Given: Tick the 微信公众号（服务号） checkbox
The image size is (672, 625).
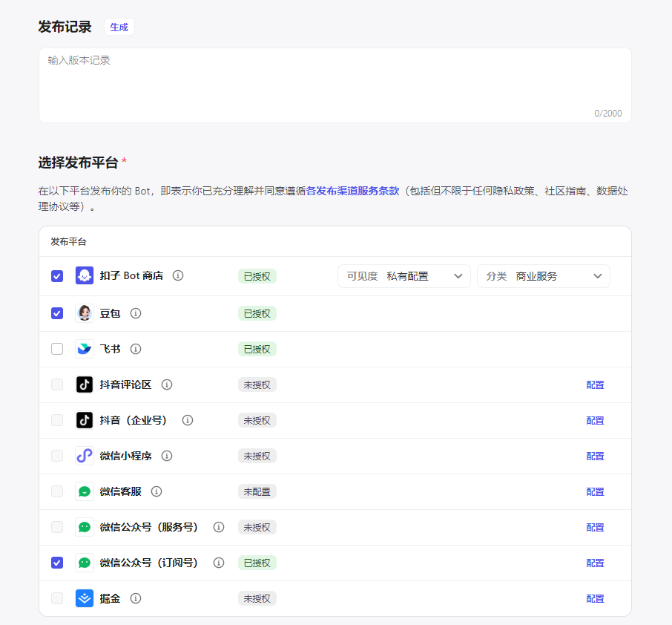Looking at the screenshot, I should (57, 527).
